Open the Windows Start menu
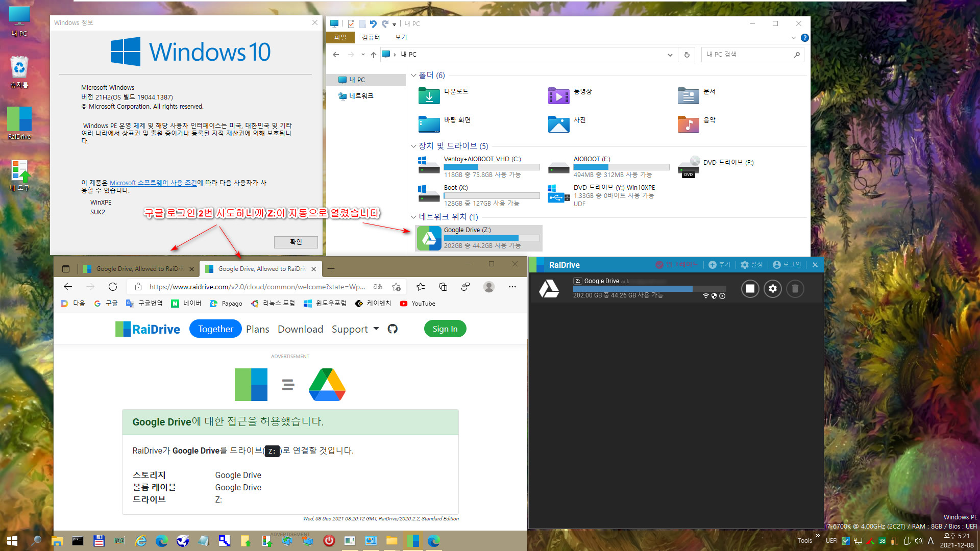This screenshot has width=980, height=551. pos(12,541)
